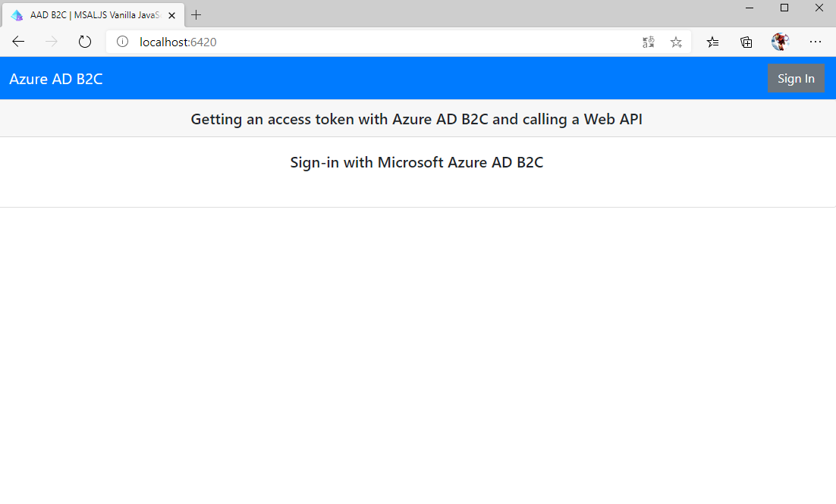Minimize the browser window
Viewport: 836px width, 504px height.
[750, 8]
